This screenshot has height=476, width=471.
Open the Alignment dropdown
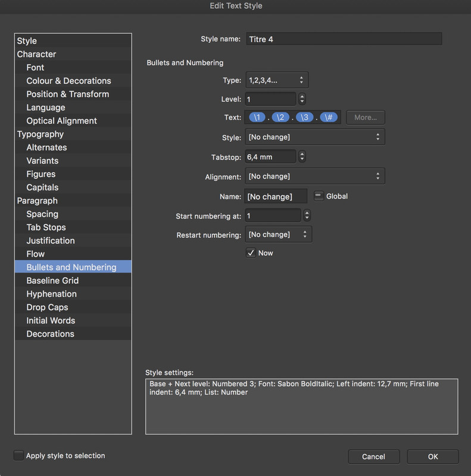coord(314,176)
